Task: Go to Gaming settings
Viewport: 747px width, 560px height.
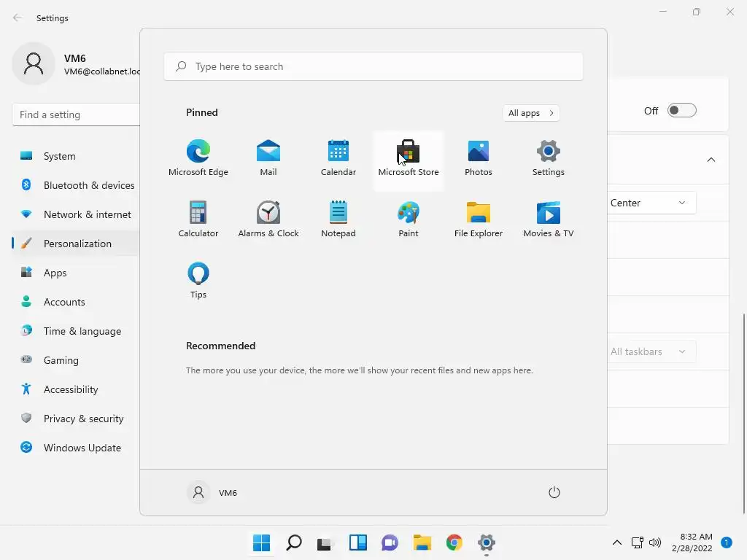Action: click(x=76, y=360)
